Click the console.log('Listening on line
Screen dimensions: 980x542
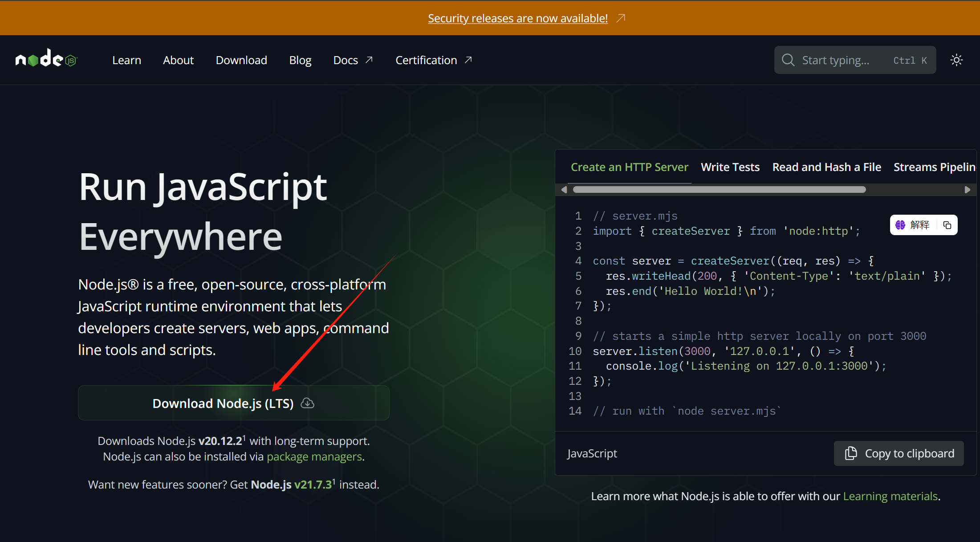746,366
